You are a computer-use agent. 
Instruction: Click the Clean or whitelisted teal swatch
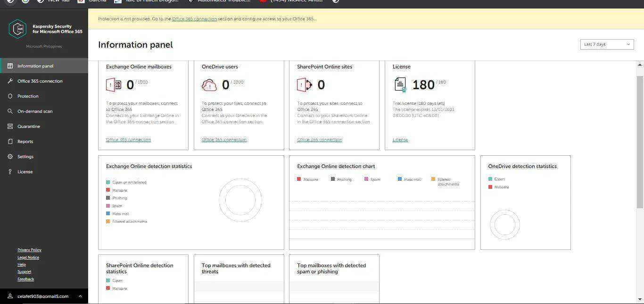click(x=108, y=182)
